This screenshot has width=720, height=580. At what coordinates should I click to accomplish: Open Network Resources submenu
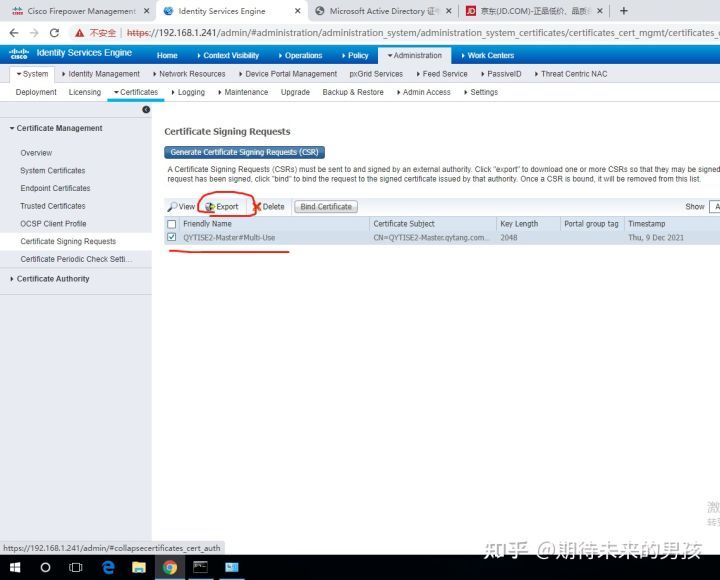tap(189, 74)
